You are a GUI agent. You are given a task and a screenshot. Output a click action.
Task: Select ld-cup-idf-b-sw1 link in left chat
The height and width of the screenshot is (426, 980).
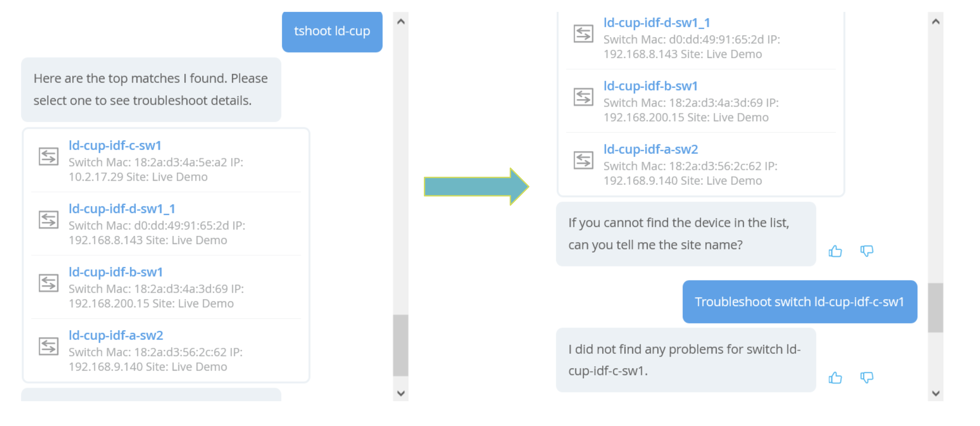pos(115,272)
